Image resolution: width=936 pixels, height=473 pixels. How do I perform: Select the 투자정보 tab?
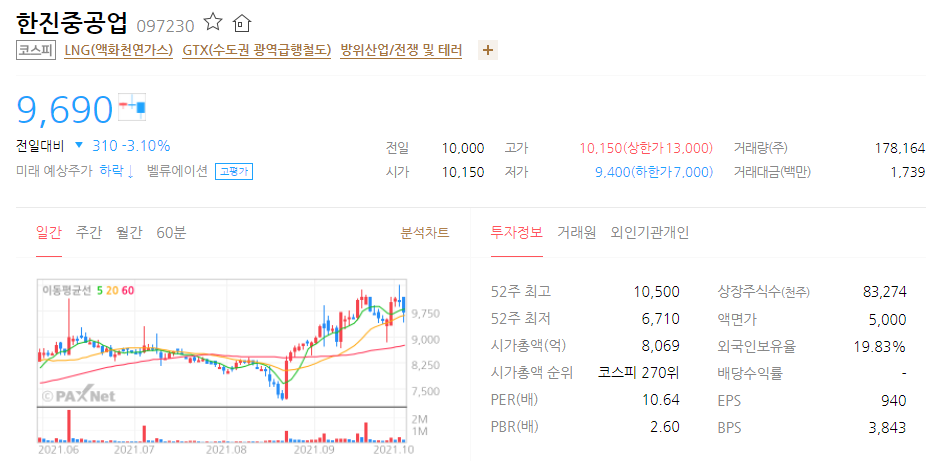[x=517, y=232]
